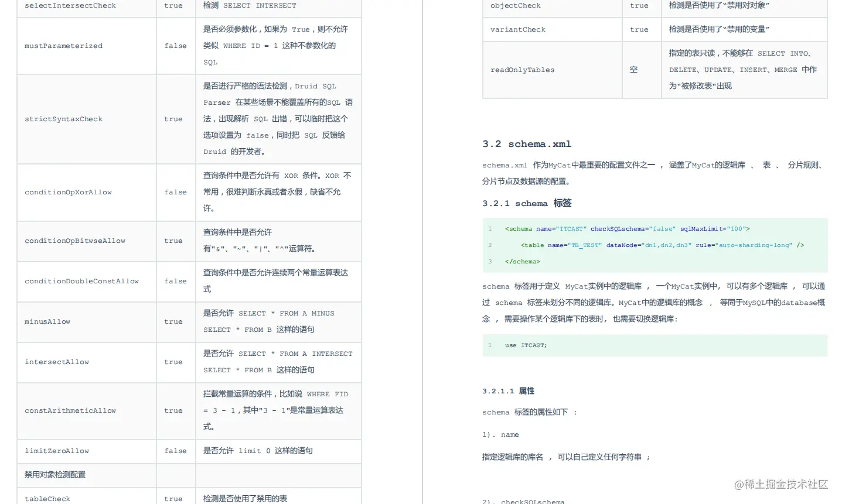The image size is (842, 504).
Task: Select the heading "3.2.1.1 属性"
Action: 509,390
